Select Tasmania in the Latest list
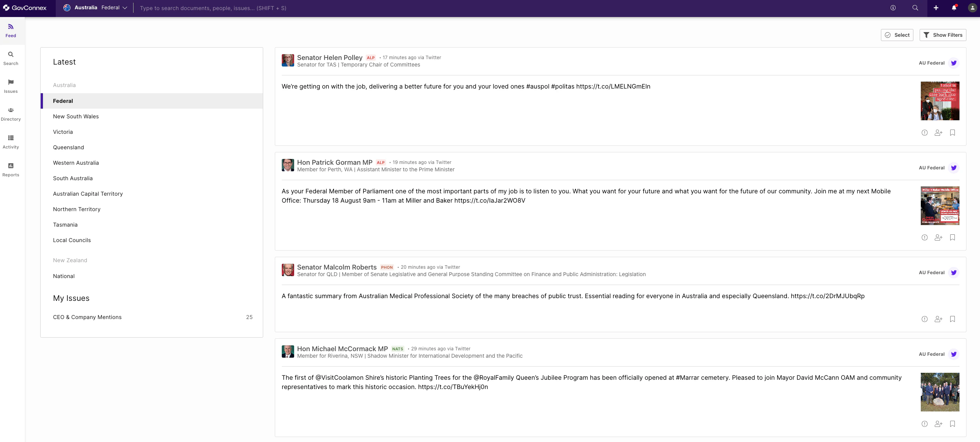Viewport: 980px width, 442px height. (65, 225)
